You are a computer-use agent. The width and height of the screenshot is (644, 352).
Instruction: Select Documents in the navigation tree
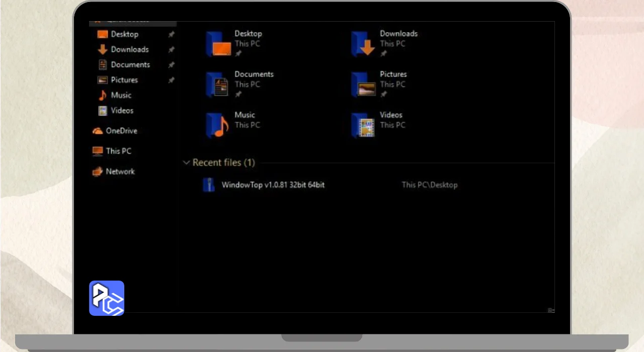coord(130,64)
